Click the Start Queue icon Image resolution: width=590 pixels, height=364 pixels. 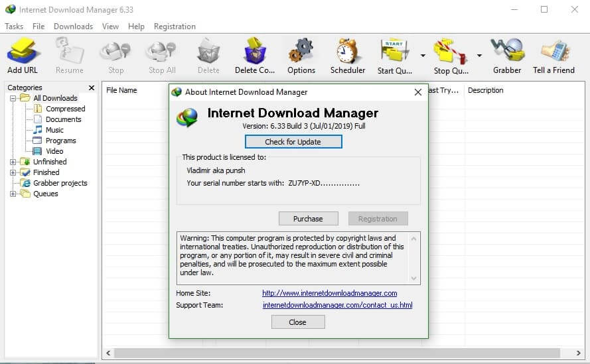point(394,51)
